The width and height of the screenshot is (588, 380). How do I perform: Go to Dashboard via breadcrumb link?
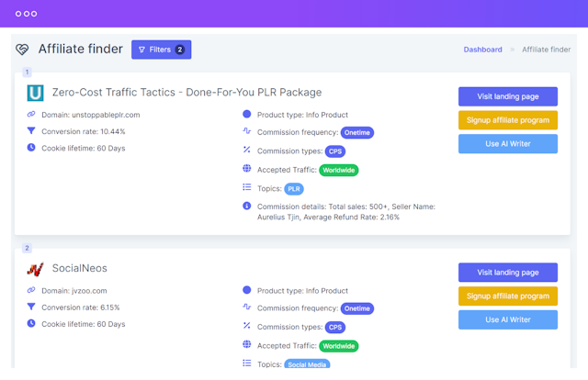482,50
